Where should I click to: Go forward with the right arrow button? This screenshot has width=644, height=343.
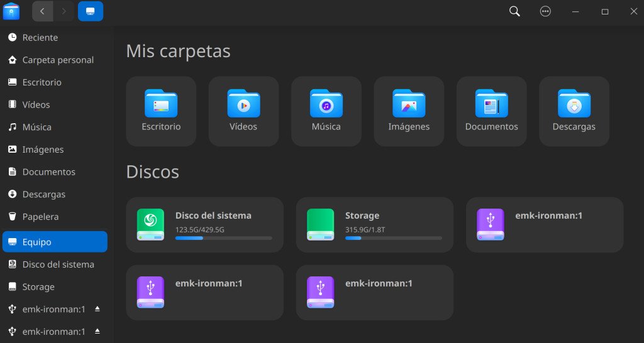click(x=64, y=11)
